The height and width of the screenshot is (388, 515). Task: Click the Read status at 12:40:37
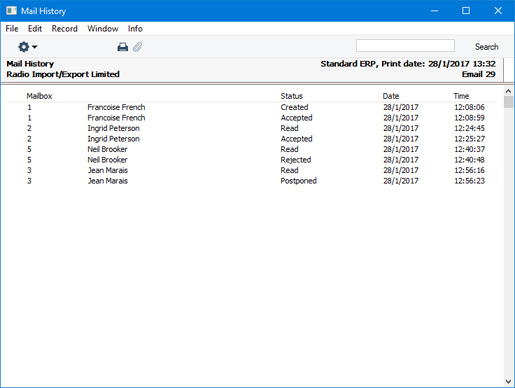pyautogui.click(x=289, y=149)
